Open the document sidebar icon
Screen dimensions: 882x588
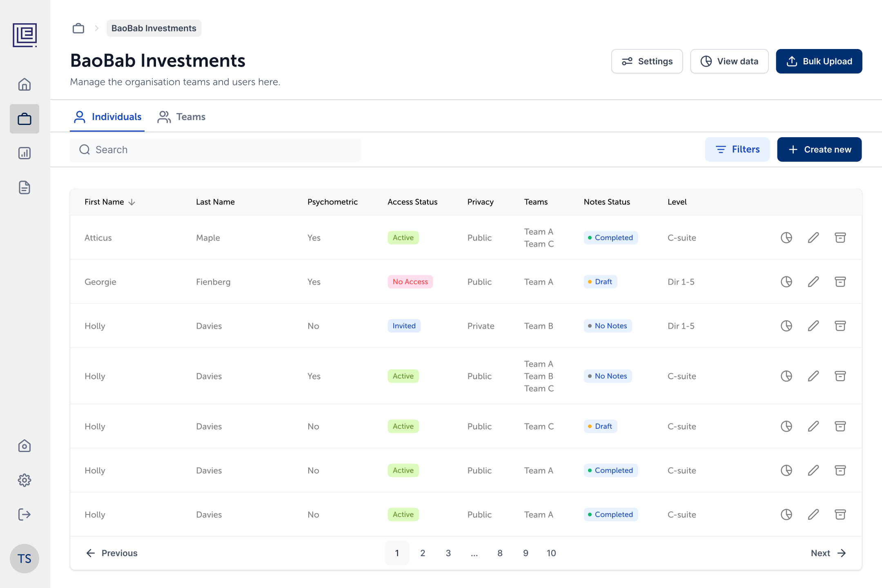(24, 187)
